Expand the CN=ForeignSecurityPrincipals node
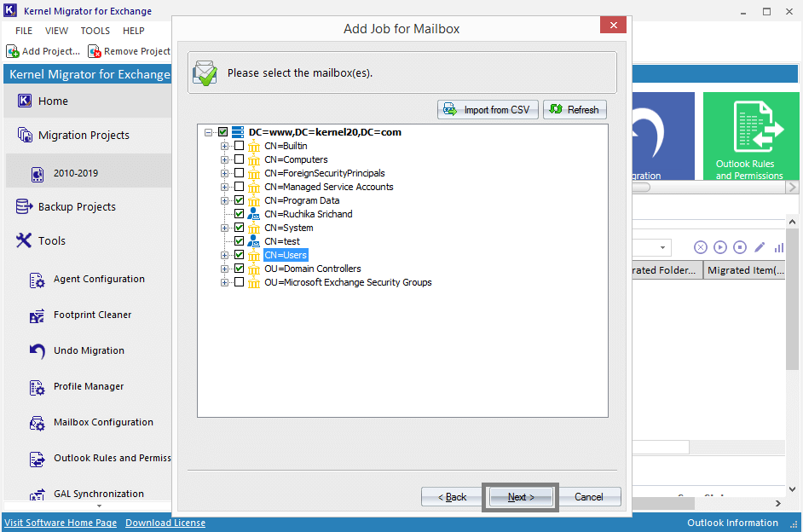The width and height of the screenshot is (803, 532). (224, 173)
